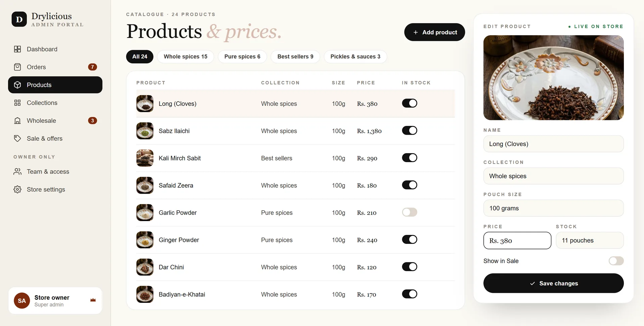Open the Pouch size field showing 100 grams
Viewport: 644px width, 326px height.
click(x=553, y=208)
